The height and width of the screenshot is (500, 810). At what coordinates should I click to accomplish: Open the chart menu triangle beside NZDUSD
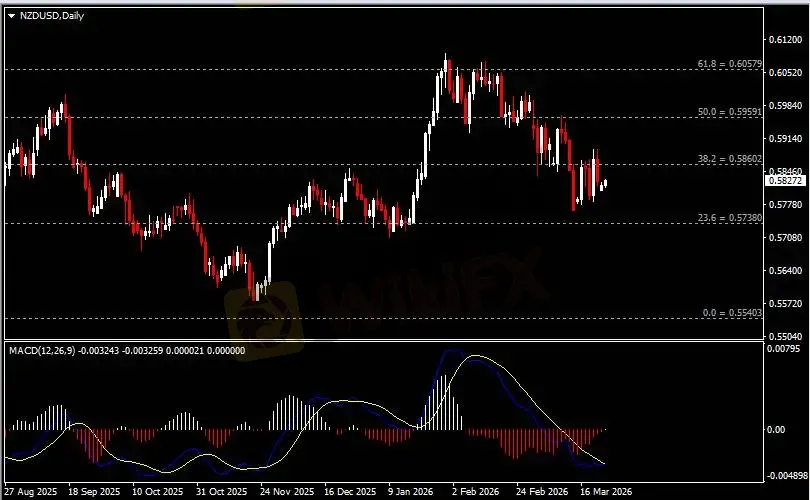[x=11, y=16]
